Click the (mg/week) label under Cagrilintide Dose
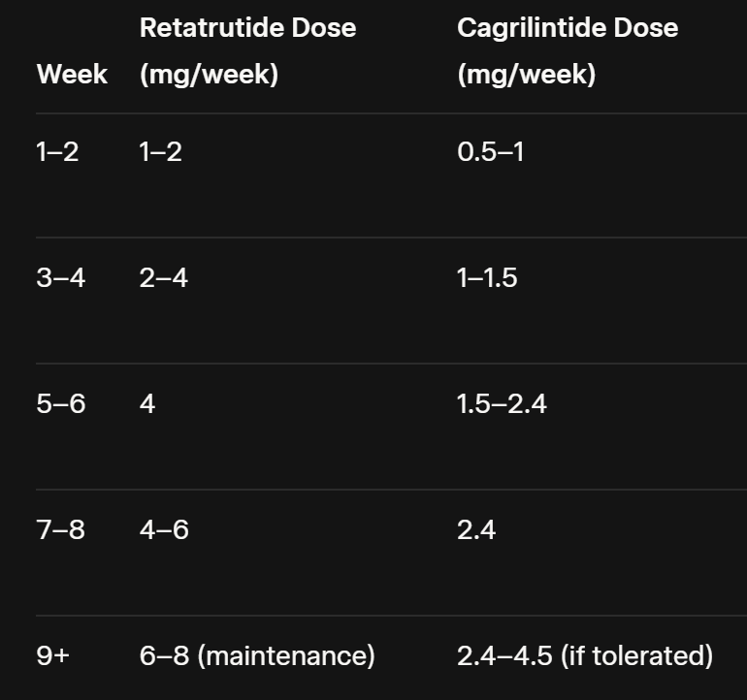The image size is (747, 700). 526,74
